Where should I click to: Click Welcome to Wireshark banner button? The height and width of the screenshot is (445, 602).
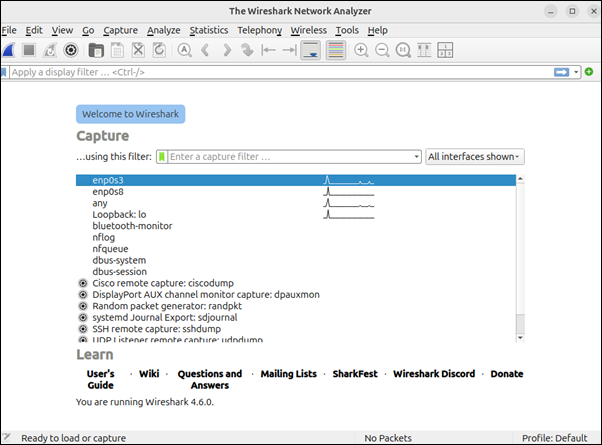pos(131,114)
